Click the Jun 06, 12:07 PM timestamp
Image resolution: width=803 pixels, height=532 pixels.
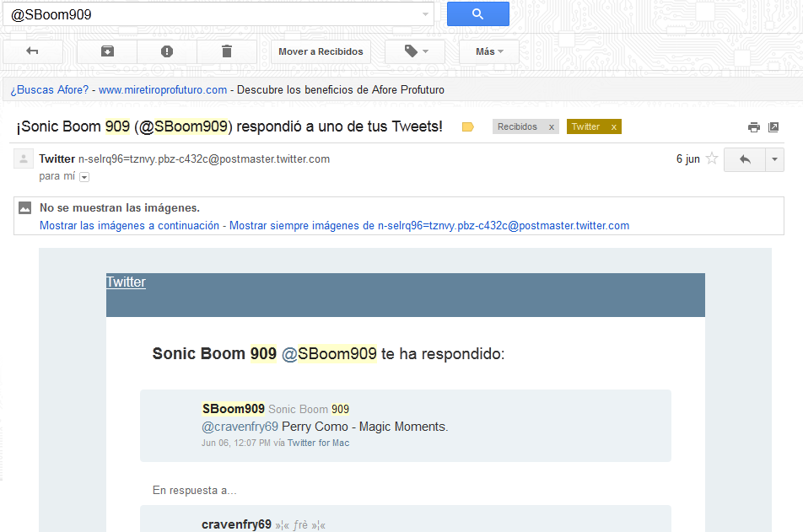point(236,443)
